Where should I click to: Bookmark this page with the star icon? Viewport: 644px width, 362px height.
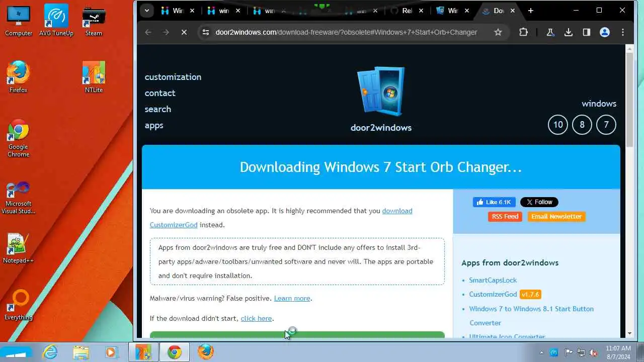[498, 32]
